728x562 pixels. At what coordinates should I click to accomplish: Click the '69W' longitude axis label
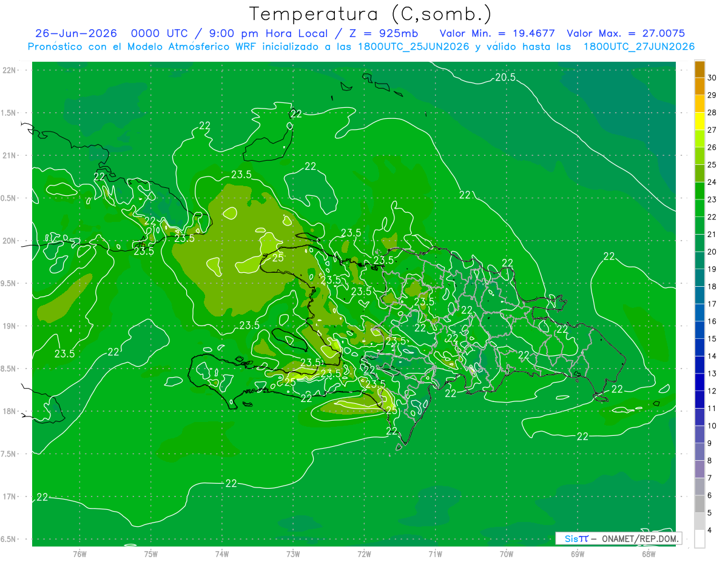[x=578, y=554]
